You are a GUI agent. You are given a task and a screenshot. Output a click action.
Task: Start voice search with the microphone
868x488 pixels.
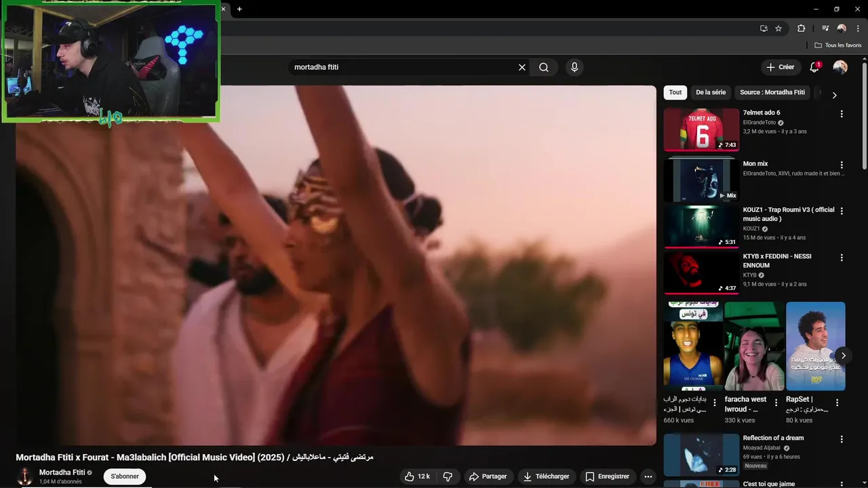point(574,67)
